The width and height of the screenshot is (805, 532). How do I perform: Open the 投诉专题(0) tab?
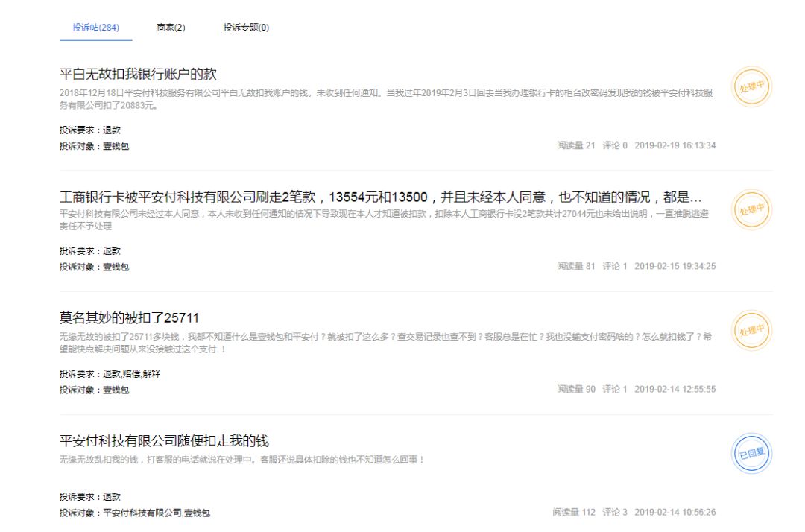pyautogui.click(x=246, y=25)
